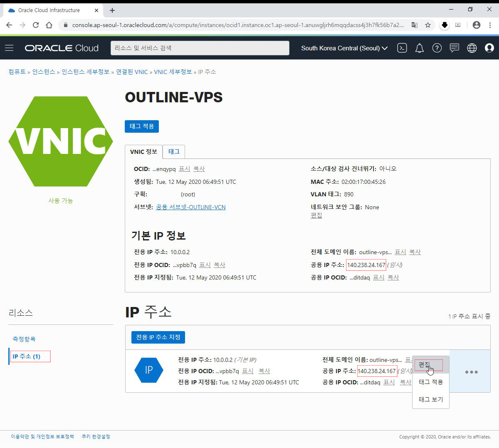Open Chrome three-dot menu
Viewport: 499px width, 448px height.
click(490, 25)
